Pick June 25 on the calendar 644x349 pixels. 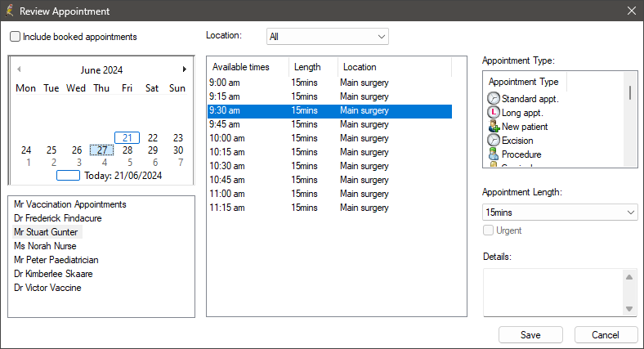51,150
